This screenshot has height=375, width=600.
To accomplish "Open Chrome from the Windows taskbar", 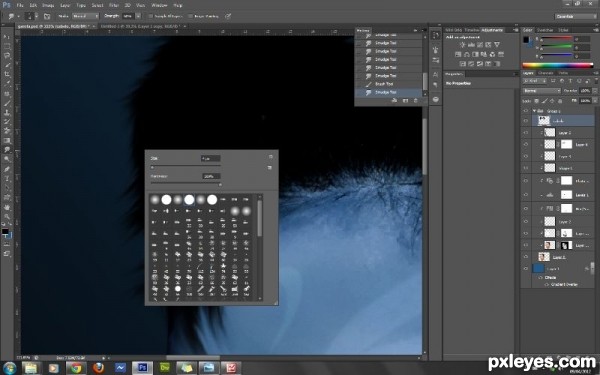I will click(76, 368).
